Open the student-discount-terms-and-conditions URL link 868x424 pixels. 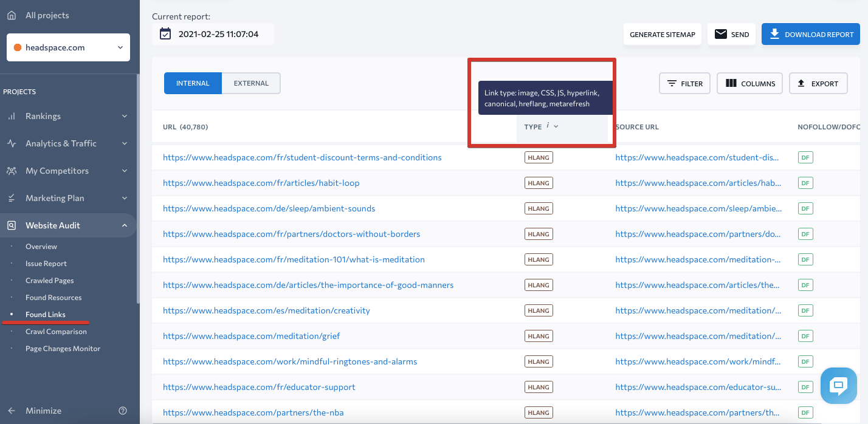coord(302,157)
